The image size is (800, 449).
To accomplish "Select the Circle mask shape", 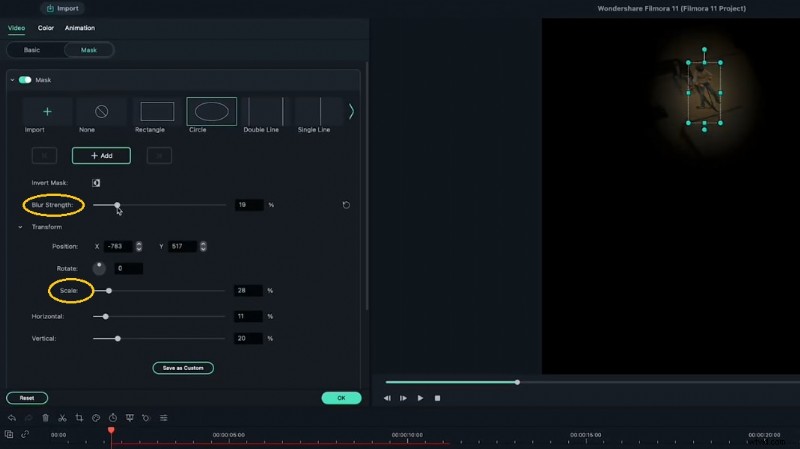I will click(211, 112).
